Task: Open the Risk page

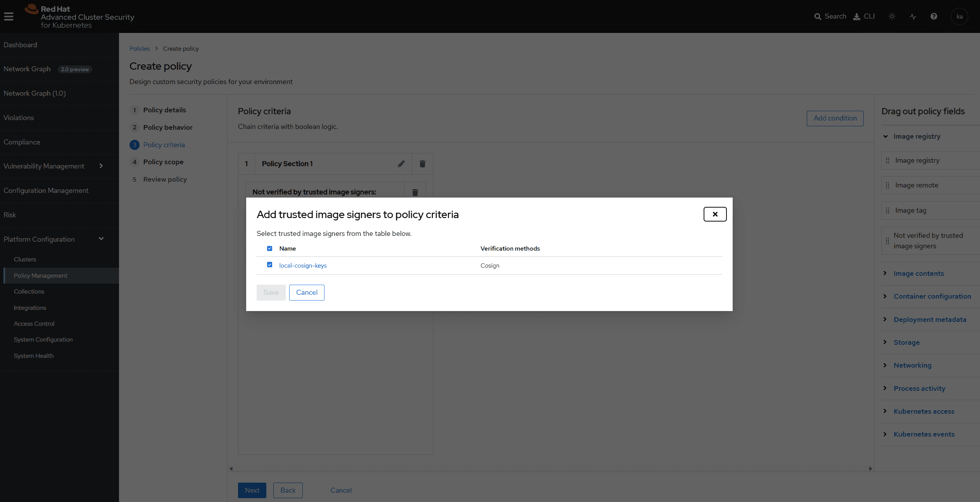Action: 59,215
